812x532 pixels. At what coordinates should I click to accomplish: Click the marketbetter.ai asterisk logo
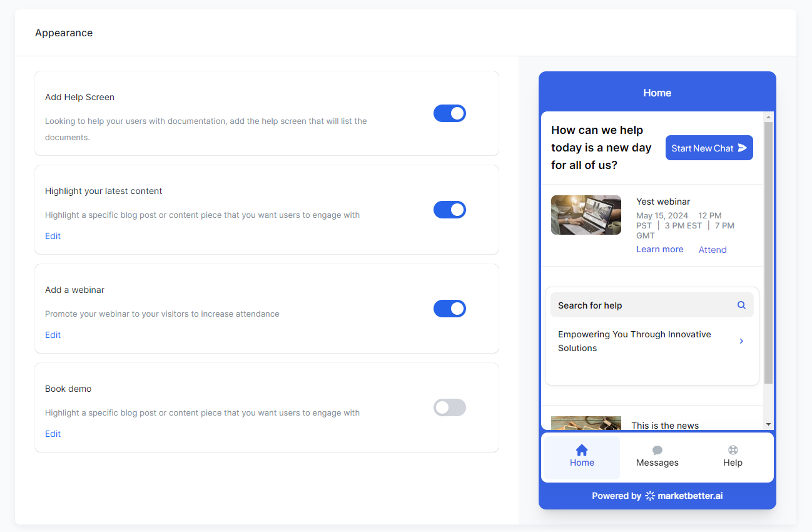[649, 495]
